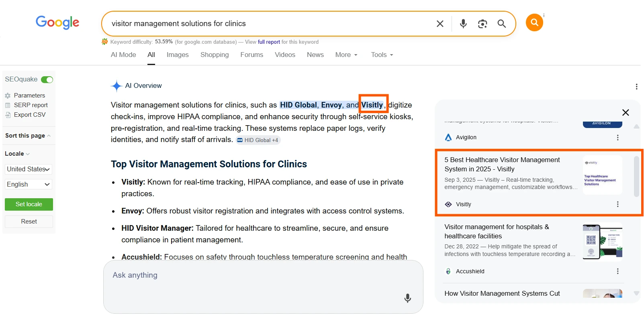Click the SERP report icon
This screenshot has width=644, height=323.
[8, 105]
